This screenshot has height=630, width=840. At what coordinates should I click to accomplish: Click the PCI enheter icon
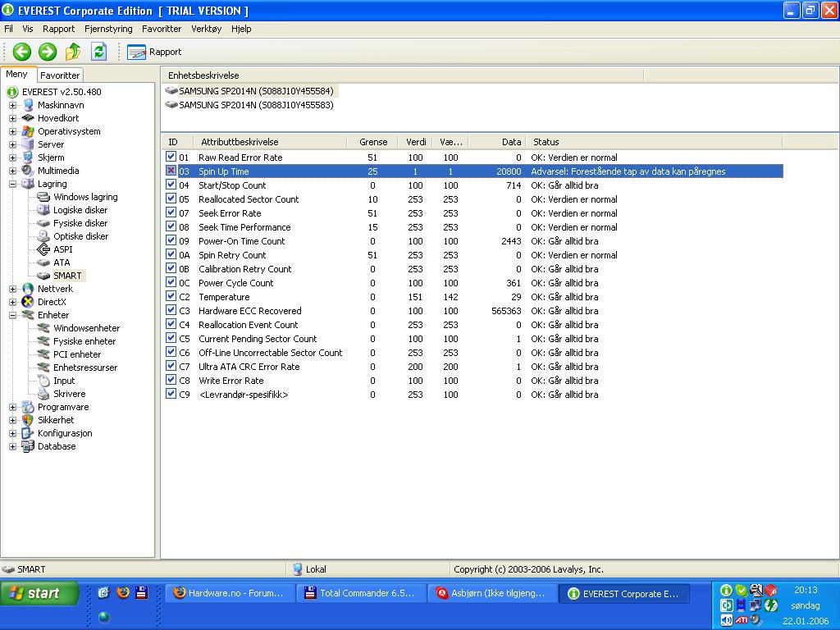point(43,354)
